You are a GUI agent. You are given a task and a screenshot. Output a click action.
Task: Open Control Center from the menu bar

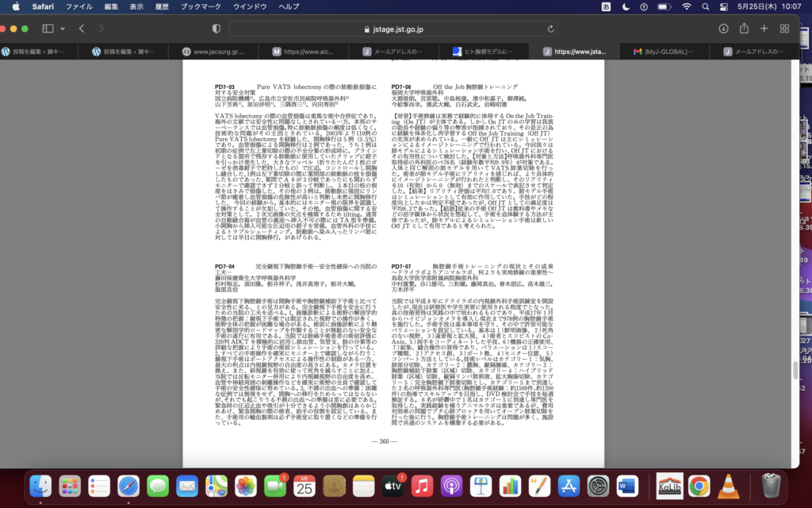pos(726,6)
